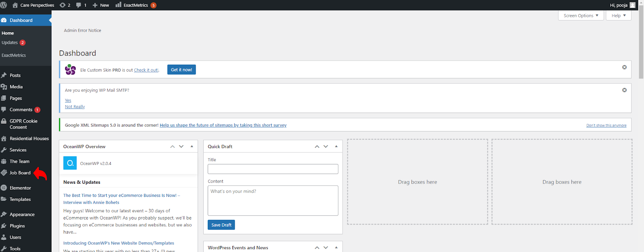
Task: Dismiss the WP Mail SMTP notice
Action: pos(624,90)
